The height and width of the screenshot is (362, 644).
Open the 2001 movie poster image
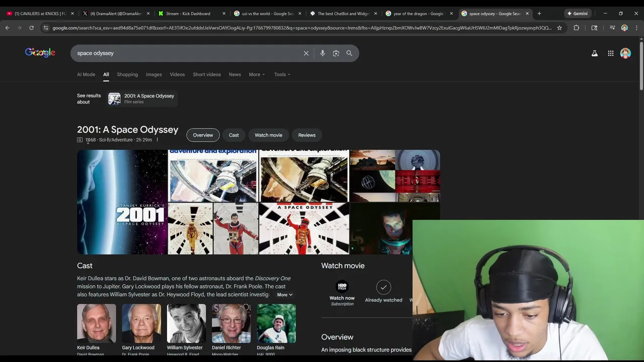[122, 202]
